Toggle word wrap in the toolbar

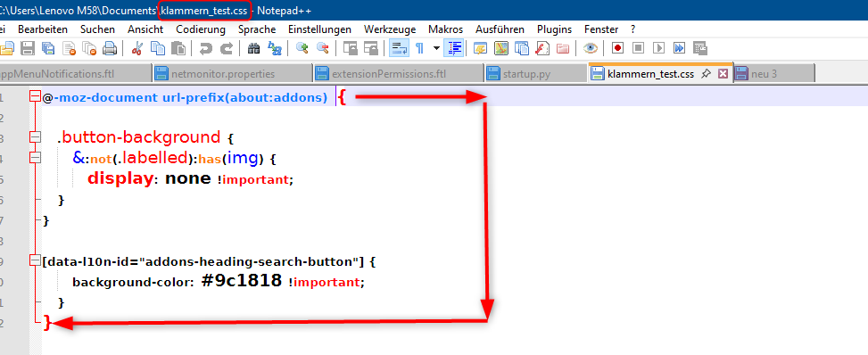tap(399, 49)
